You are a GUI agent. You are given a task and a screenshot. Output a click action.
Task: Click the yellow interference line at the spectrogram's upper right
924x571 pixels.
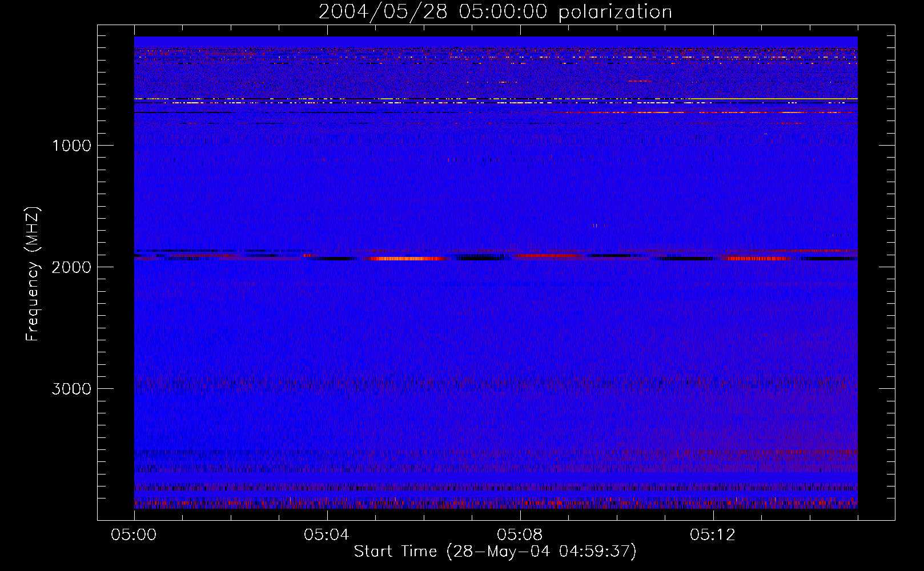[774, 99]
